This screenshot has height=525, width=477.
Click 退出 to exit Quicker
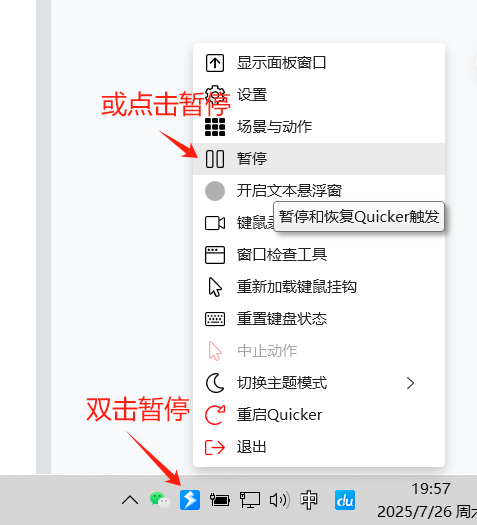tap(319, 447)
